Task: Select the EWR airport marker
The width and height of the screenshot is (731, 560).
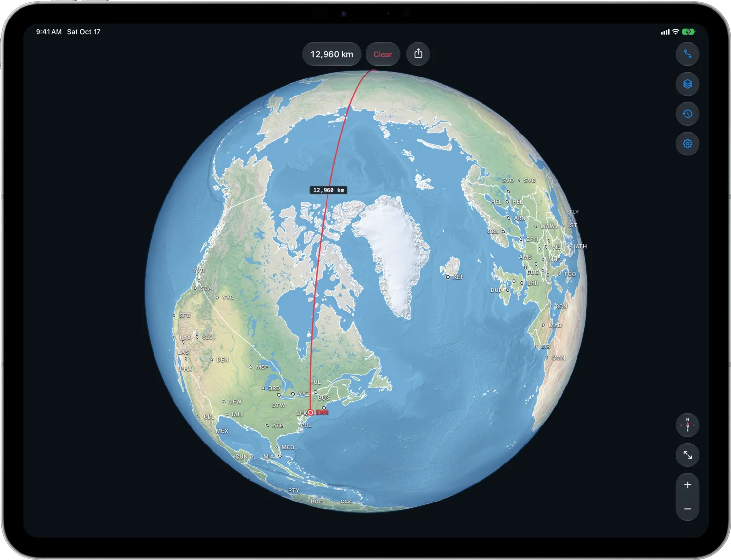Action: tap(311, 413)
